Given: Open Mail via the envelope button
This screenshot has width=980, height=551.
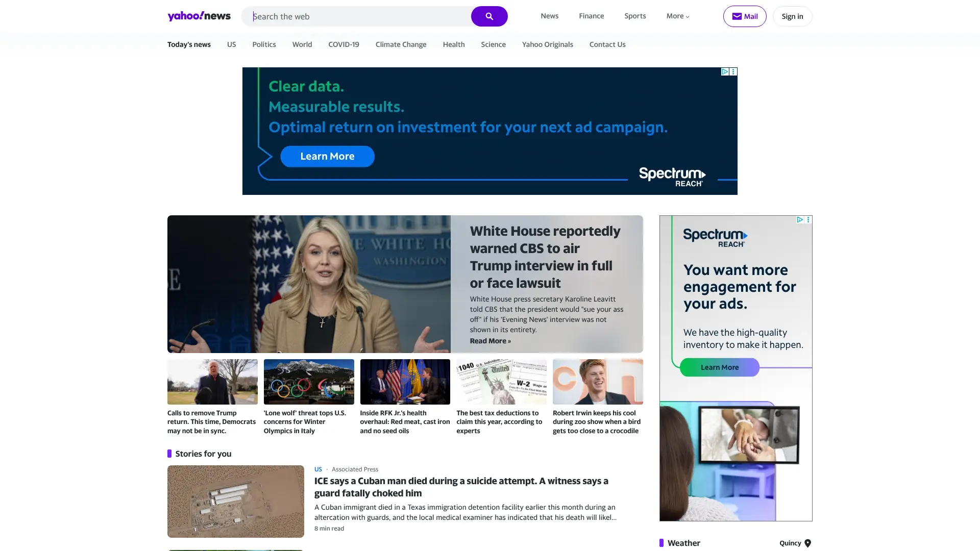Looking at the screenshot, I should [745, 16].
